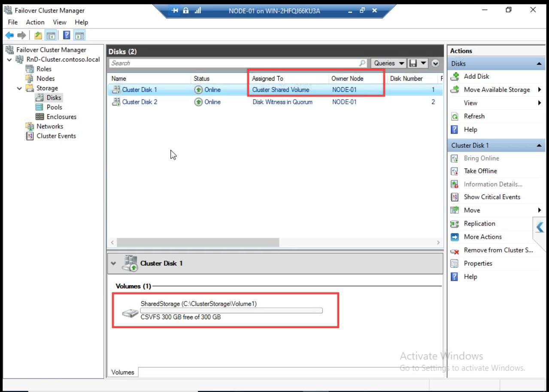Open the Help menu
The image size is (549, 392).
[81, 22]
